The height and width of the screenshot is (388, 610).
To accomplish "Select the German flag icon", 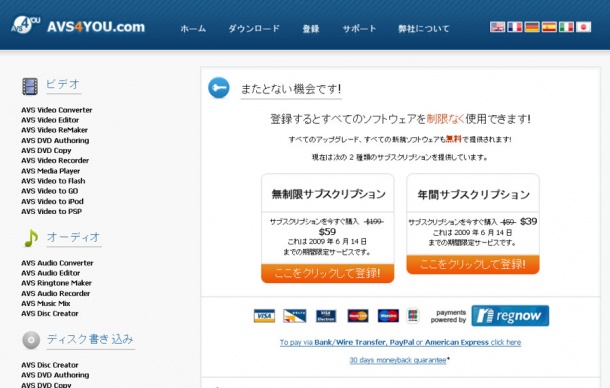I will pyautogui.click(x=532, y=27).
